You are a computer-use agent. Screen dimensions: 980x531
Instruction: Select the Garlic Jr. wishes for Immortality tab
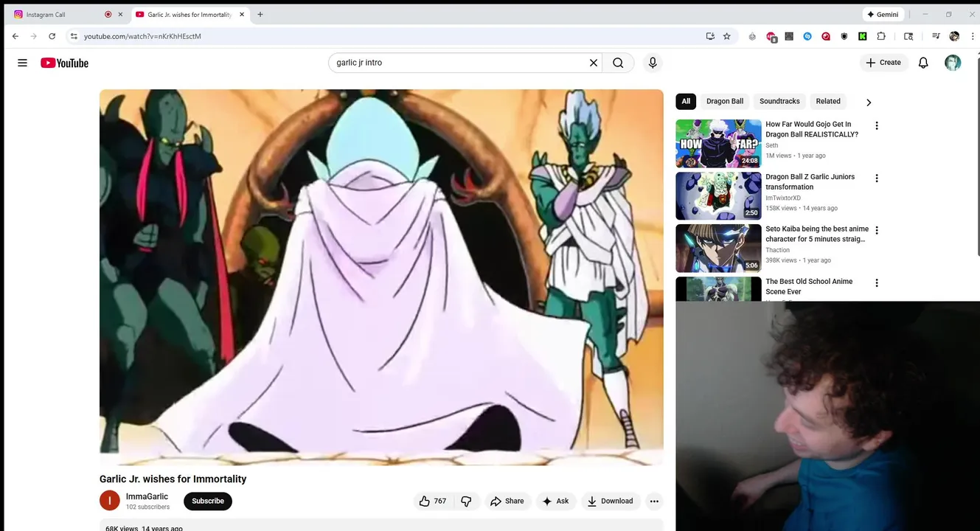[x=190, y=15]
